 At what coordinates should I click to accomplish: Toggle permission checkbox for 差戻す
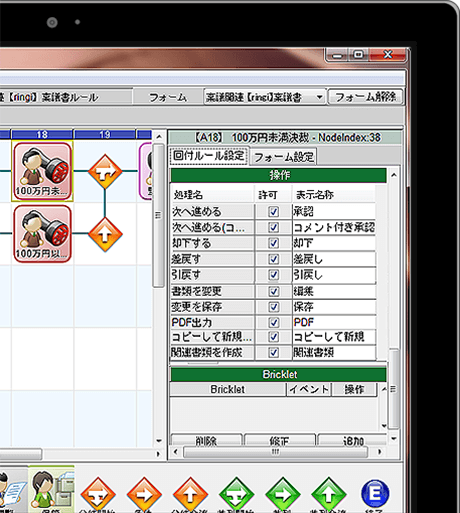[274, 259]
